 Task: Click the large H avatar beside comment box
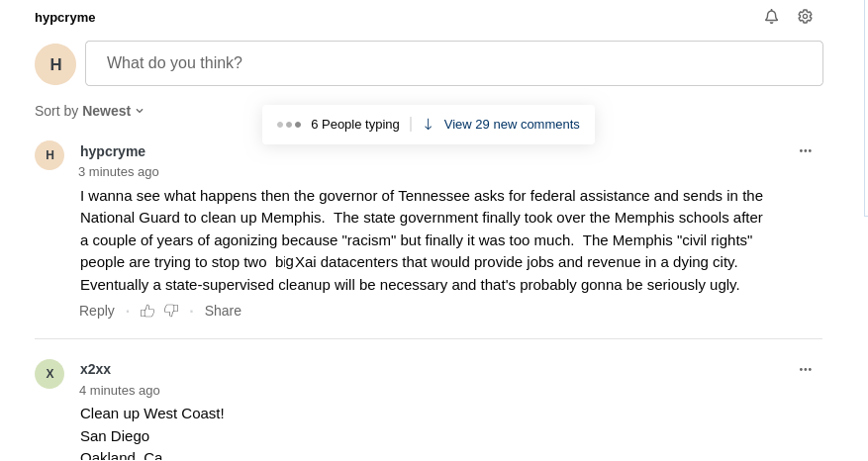(x=55, y=64)
